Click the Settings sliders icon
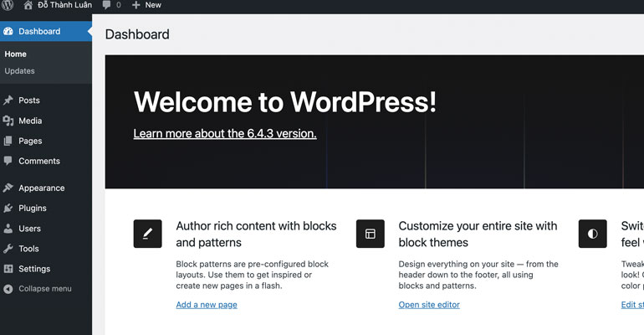Screen dimensions: 644x335 [x=8, y=269]
